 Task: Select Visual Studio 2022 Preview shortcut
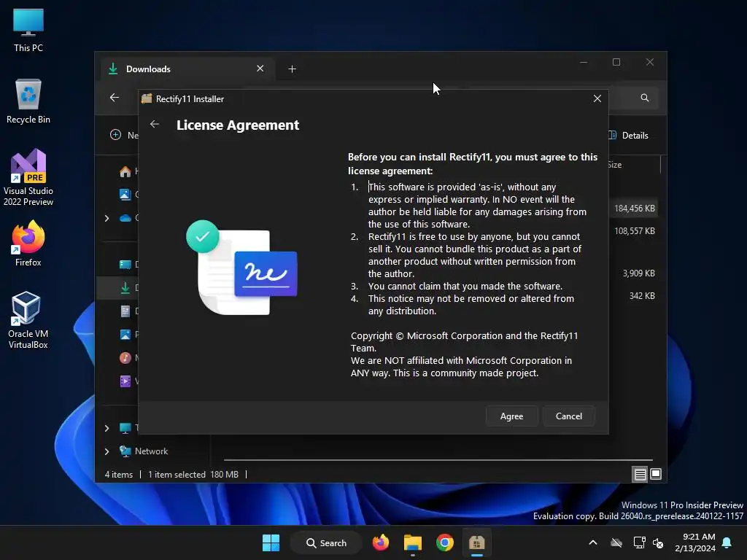click(28, 178)
